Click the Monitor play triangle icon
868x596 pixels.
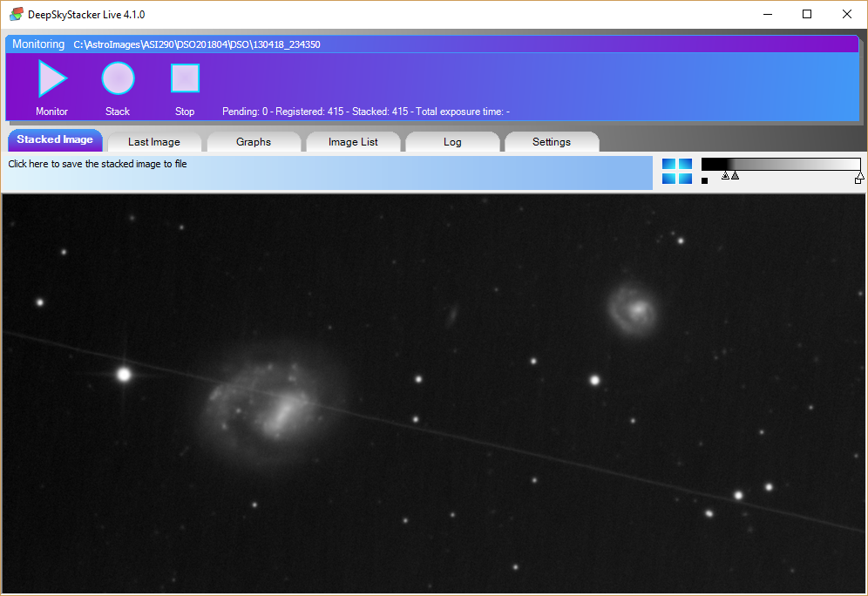click(x=51, y=79)
